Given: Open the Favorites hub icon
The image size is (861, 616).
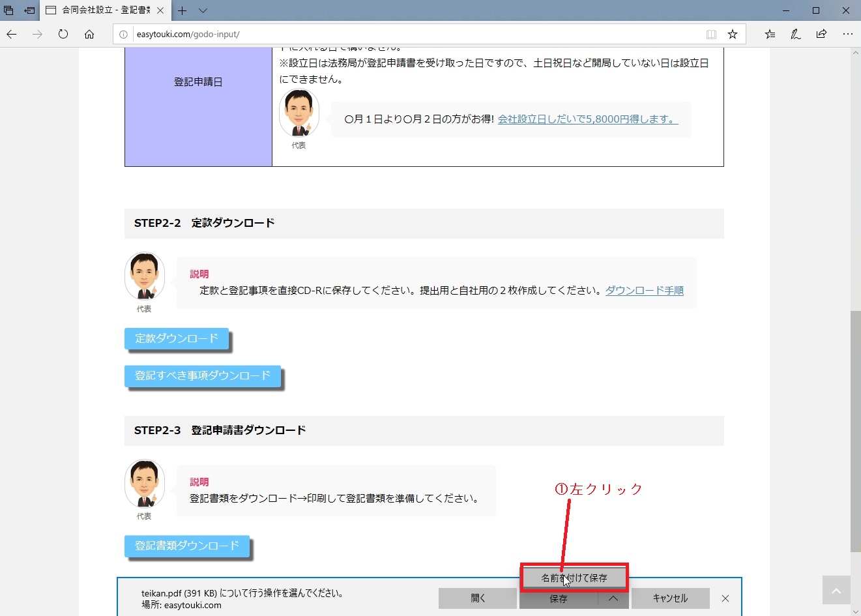Looking at the screenshot, I should click(770, 34).
